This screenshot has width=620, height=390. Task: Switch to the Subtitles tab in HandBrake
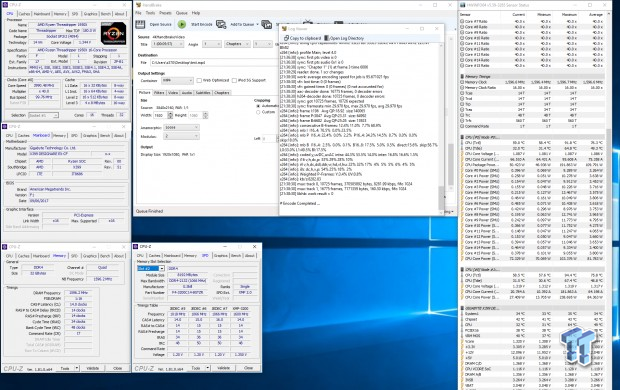tap(203, 93)
